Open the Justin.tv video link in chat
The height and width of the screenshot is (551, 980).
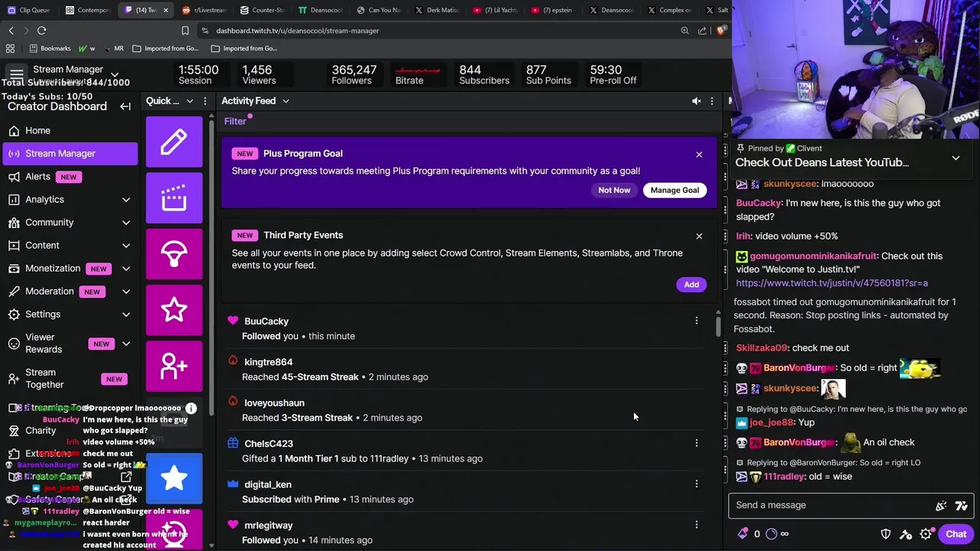(x=831, y=283)
